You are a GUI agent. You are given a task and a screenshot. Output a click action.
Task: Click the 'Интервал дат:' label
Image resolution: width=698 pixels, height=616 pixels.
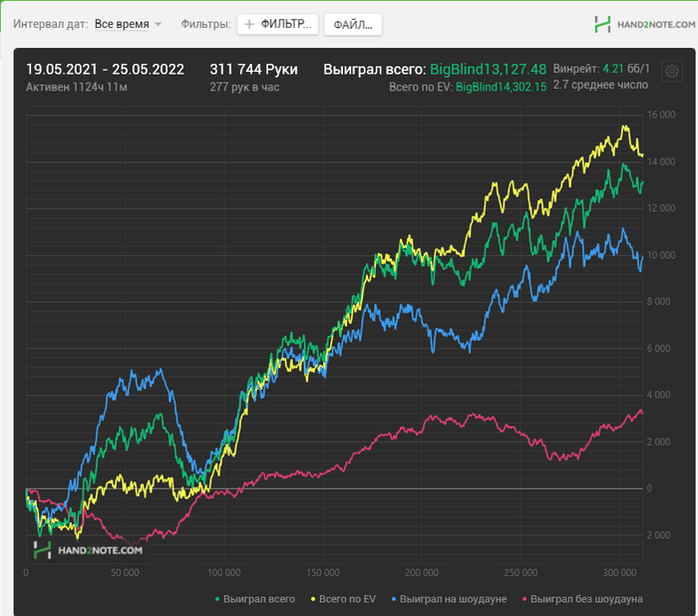tap(50, 24)
